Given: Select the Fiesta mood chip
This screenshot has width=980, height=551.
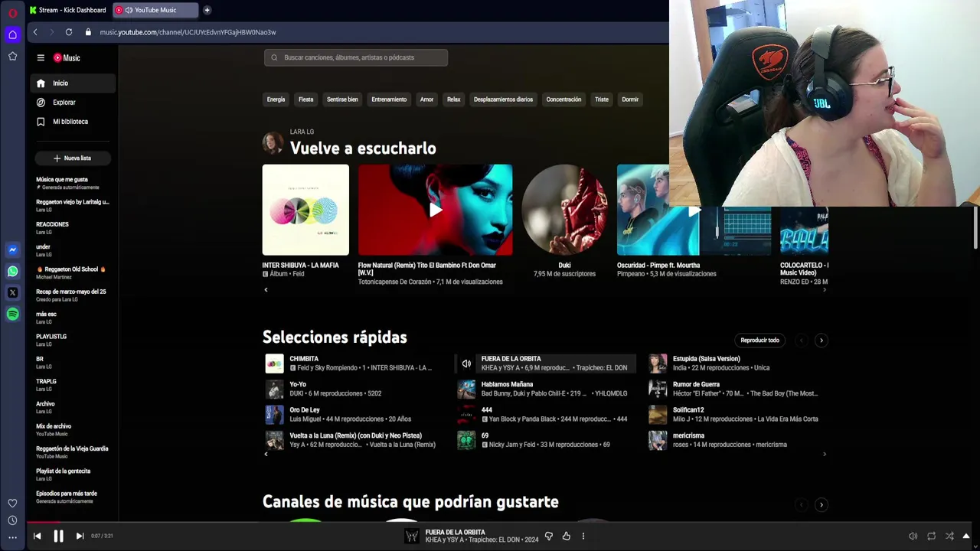Looking at the screenshot, I should [305, 99].
